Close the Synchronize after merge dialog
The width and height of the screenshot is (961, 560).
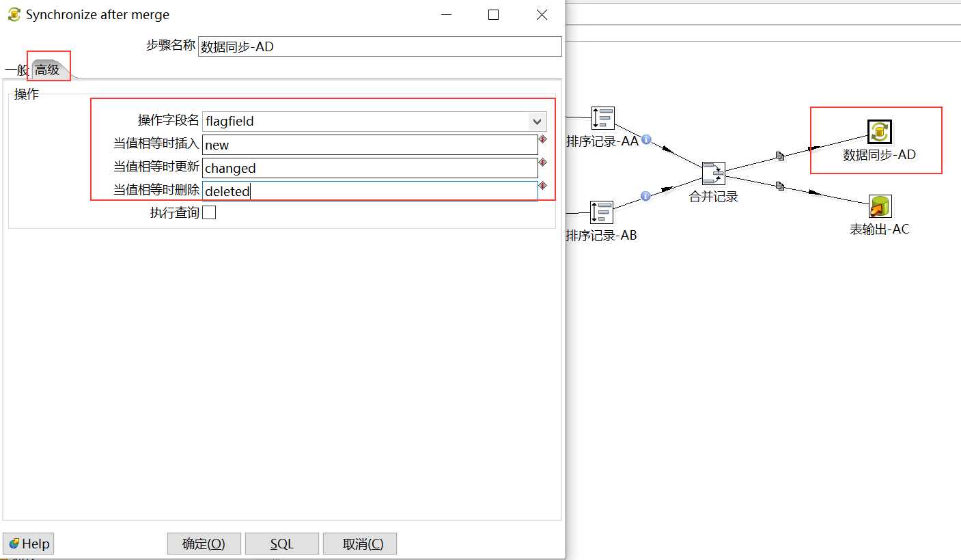pyautogui.click(x=542, y=15)
